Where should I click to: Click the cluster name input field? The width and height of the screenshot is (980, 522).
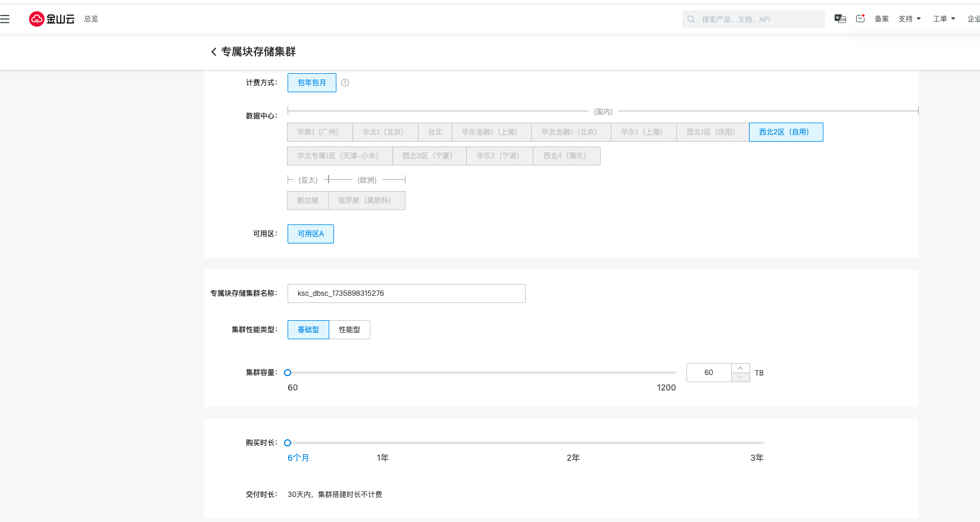(x=406, y=293)
